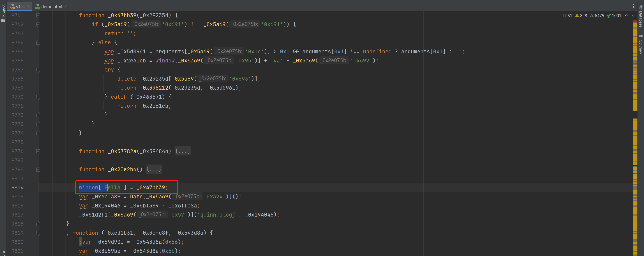Image resolution: width=644 pixels, height=256 pixels.
Task: Click the red error icon showing 51
Action: 565,15
